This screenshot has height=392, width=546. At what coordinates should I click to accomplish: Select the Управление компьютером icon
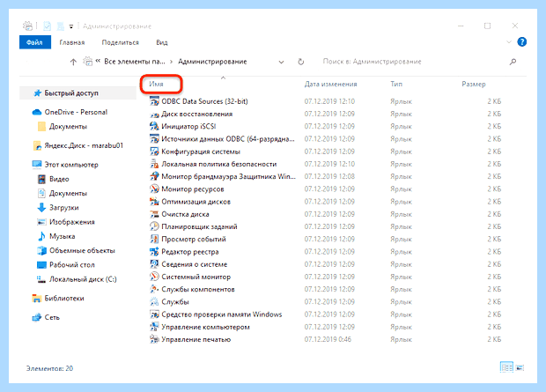[154, 327]
